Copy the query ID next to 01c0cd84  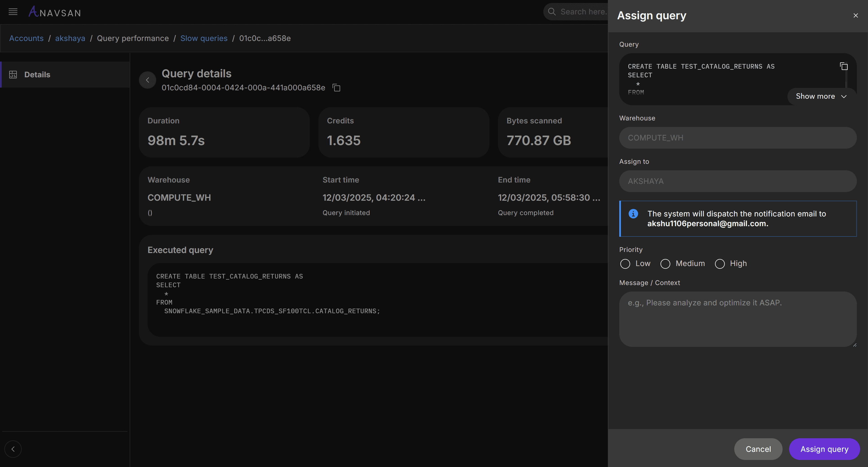pyautogui.click(x=336, y=88)
